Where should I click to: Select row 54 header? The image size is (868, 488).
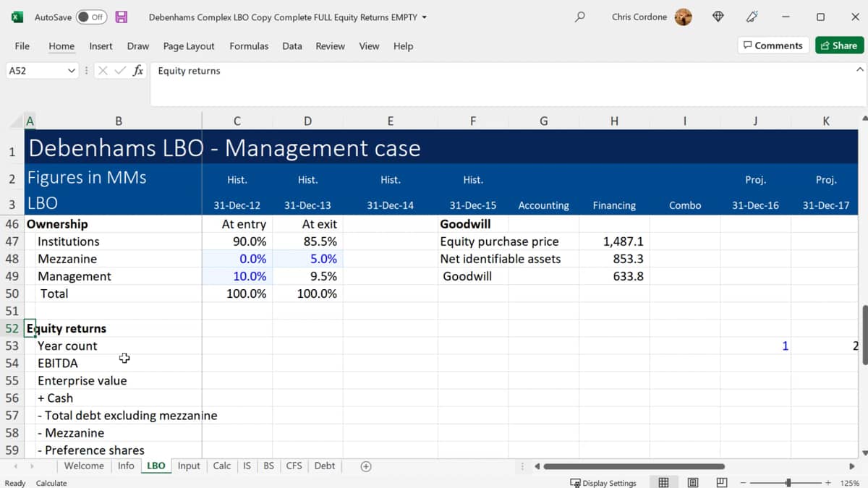12,363
